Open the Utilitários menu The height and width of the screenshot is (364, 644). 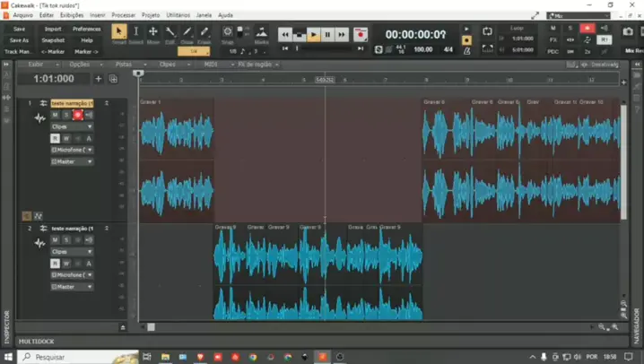(178, 15)
